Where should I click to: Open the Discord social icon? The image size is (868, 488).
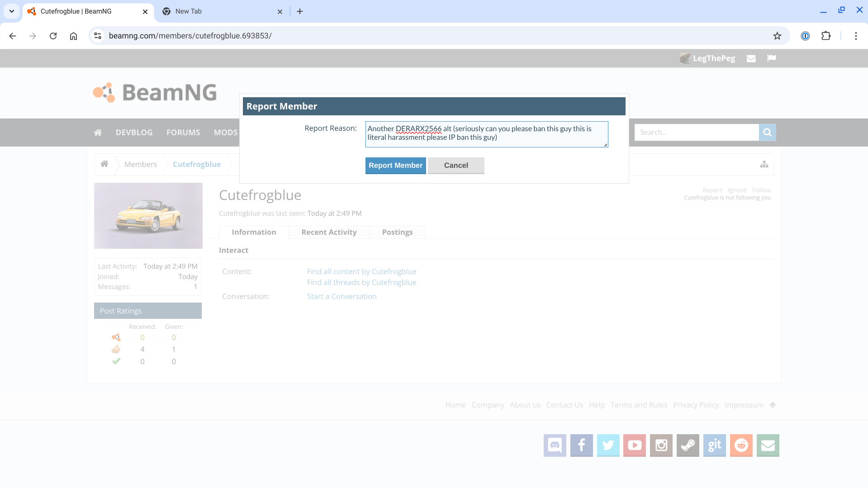(x=555, y=445)
